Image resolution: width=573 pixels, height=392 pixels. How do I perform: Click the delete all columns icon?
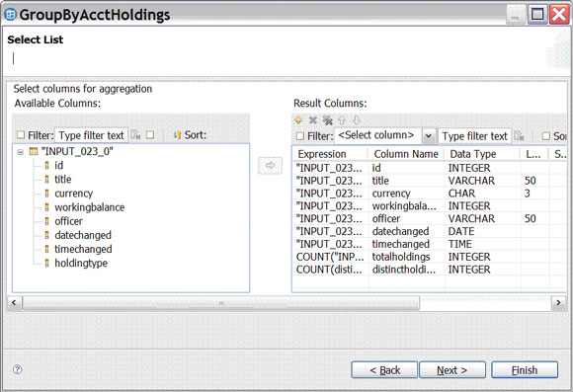tap(327, 119)
